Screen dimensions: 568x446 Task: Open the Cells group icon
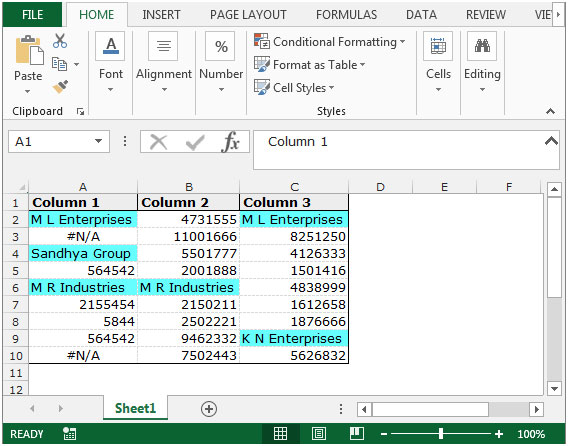pyautogui.click(x=438, y=46)
